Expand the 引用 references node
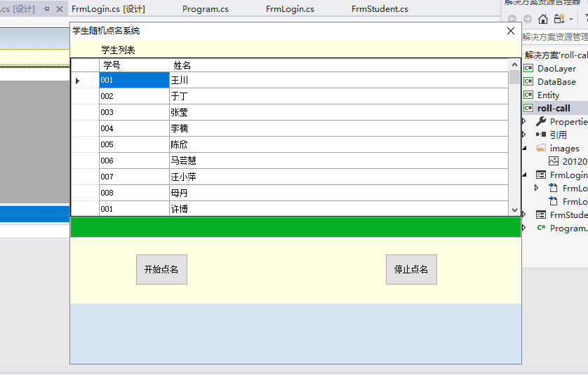This screenshot has height=375, width=588. tap(524, 135)
